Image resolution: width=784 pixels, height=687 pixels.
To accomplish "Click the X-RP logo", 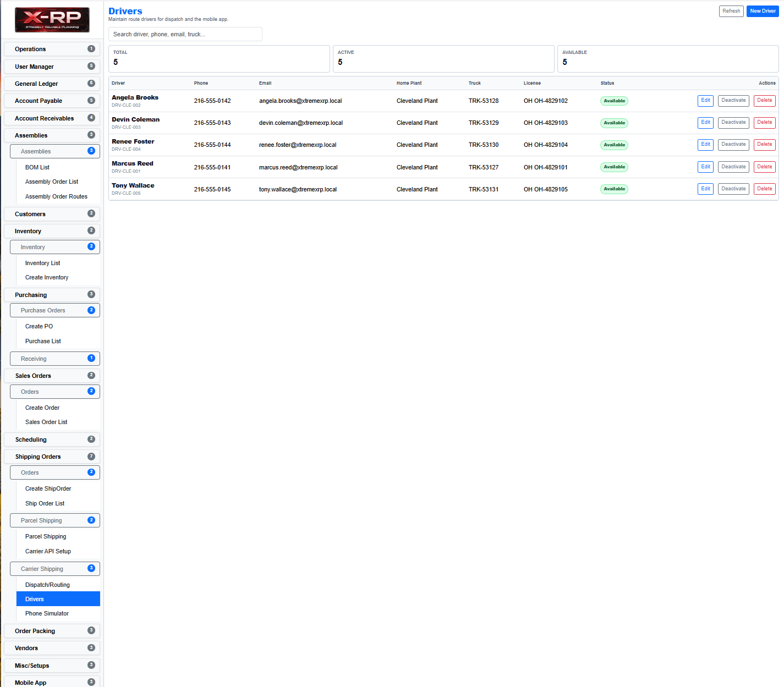I will pyautogui.click(x=52, y=20).
